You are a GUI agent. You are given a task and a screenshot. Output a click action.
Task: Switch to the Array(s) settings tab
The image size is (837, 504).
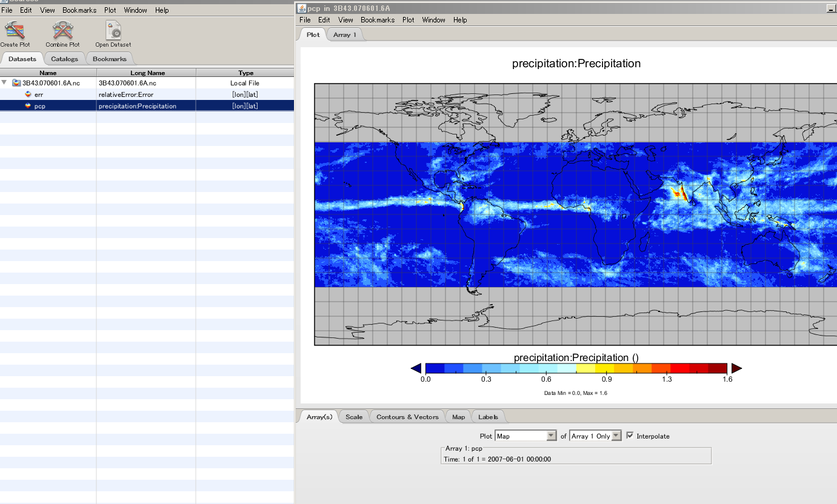(x=319, y=417)
